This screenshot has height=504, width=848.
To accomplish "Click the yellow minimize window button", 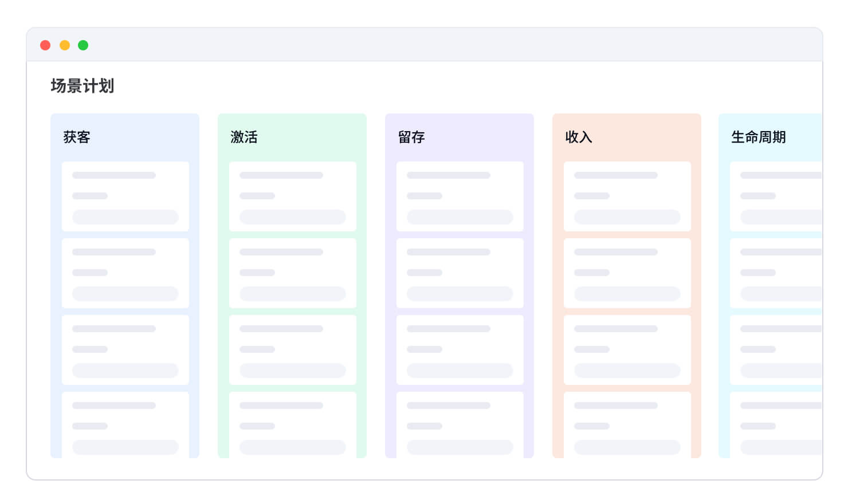I will tap(65, 45).
